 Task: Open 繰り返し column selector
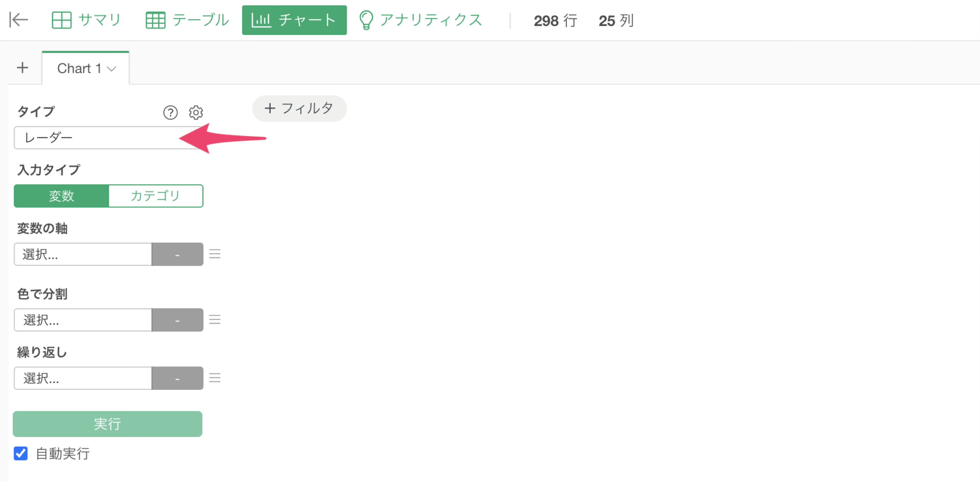pos(83,378)
